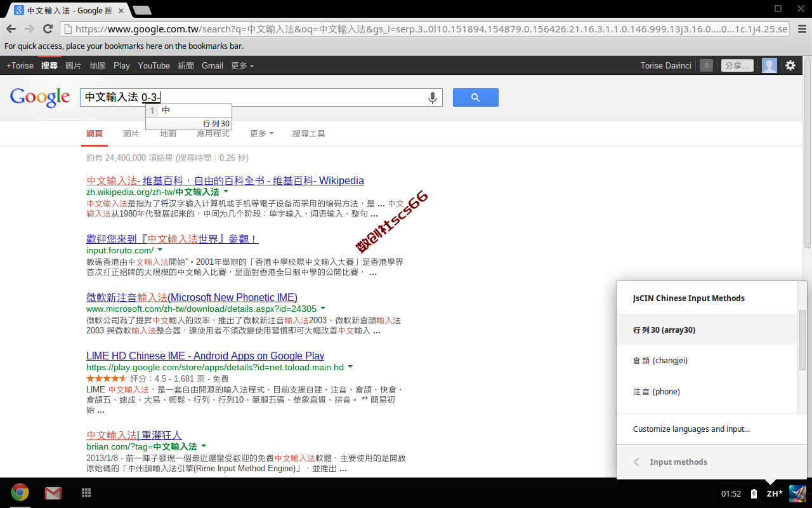
Task: Open Play in Google bar
Action: pos(122,65)
